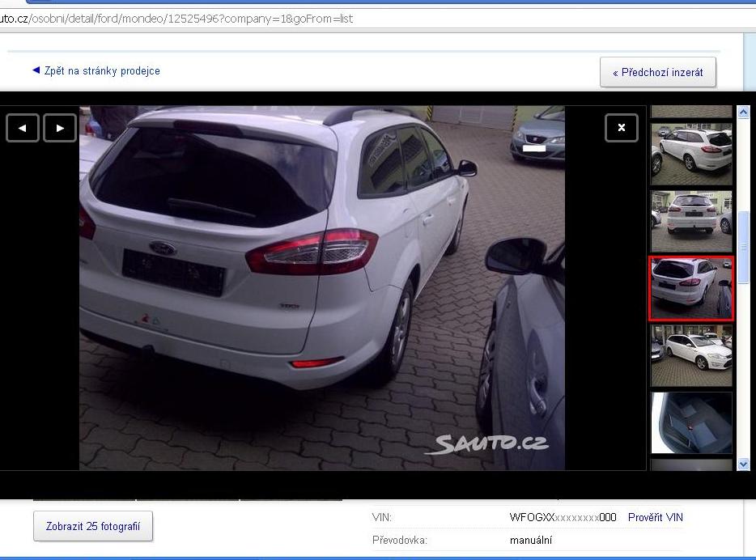Open thumbnail showing car directly from behind

[691, 221]
